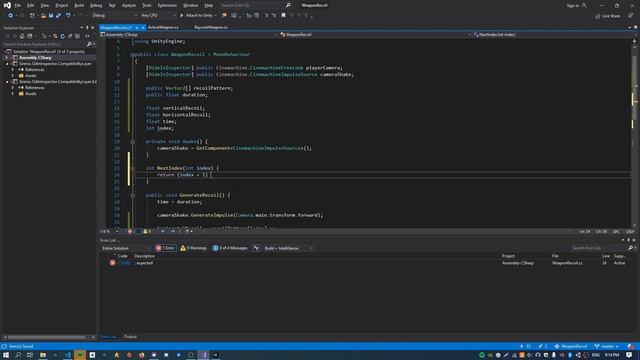The height and width of the screenshot is (360, 640).
Task: Open the File menu
Action: tap(18, 5)
